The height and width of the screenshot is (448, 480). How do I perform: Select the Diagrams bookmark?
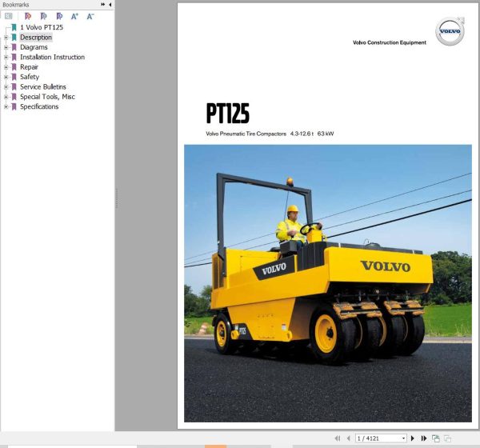point(34,47)
